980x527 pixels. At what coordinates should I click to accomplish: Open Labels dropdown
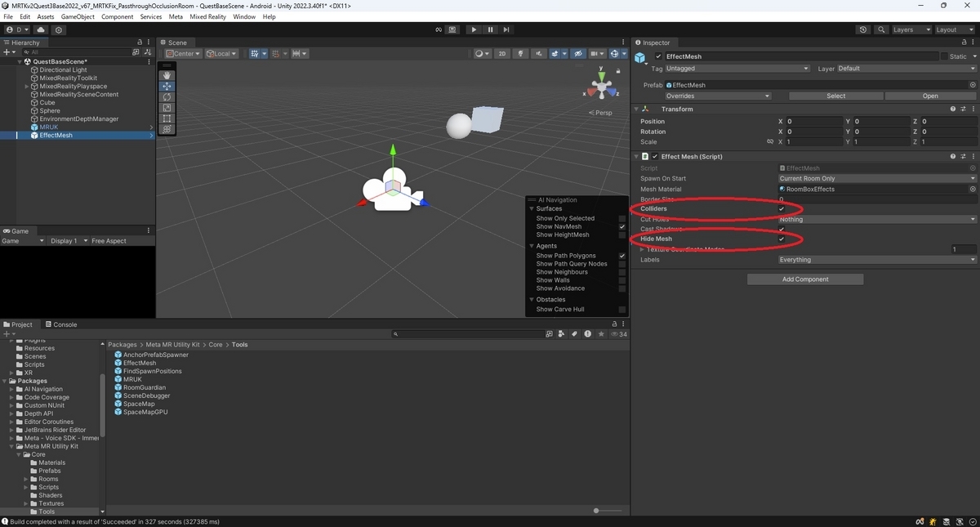[877, 260]
